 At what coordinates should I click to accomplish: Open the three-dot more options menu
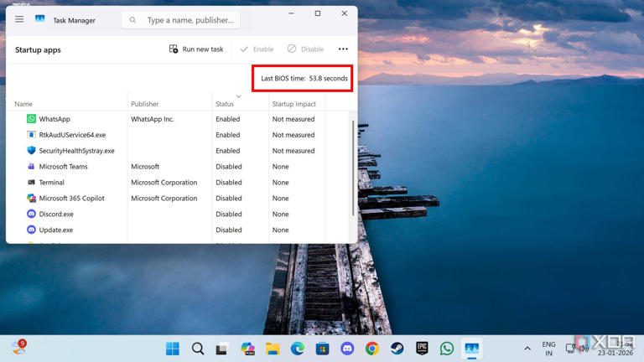(x=343, y=49)
